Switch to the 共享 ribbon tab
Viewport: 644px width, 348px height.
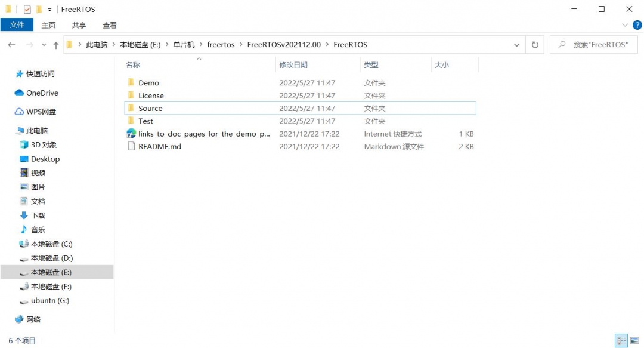click(79, 25)
